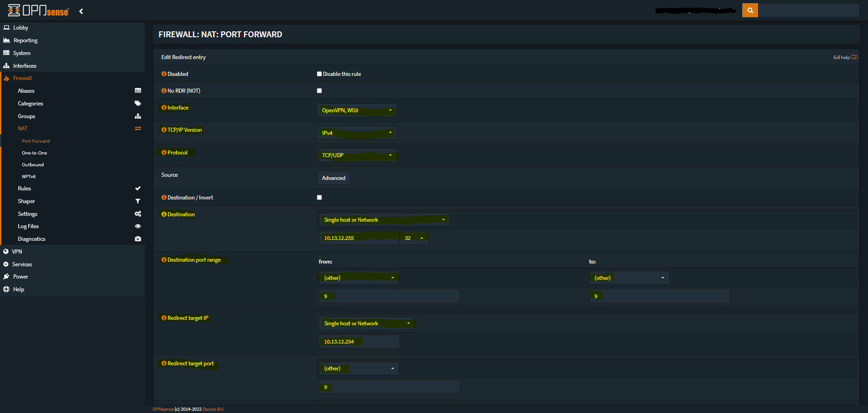This screenshot has height=413, width=868.
Task: Open the Protocol dropdown showing TCP/UDP
Action: pos(357,155)
